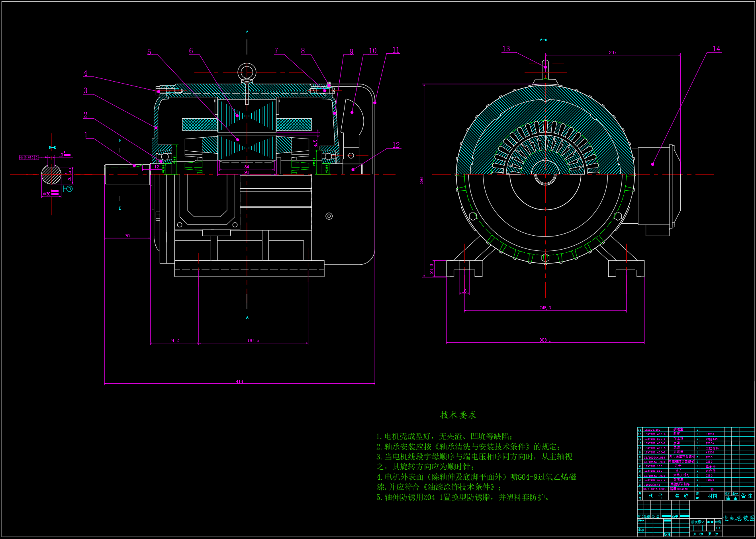The height and width of the screenshot is (539, 756).
Task: Click the lifting eye ring on the motor
Action: (247, 72)
